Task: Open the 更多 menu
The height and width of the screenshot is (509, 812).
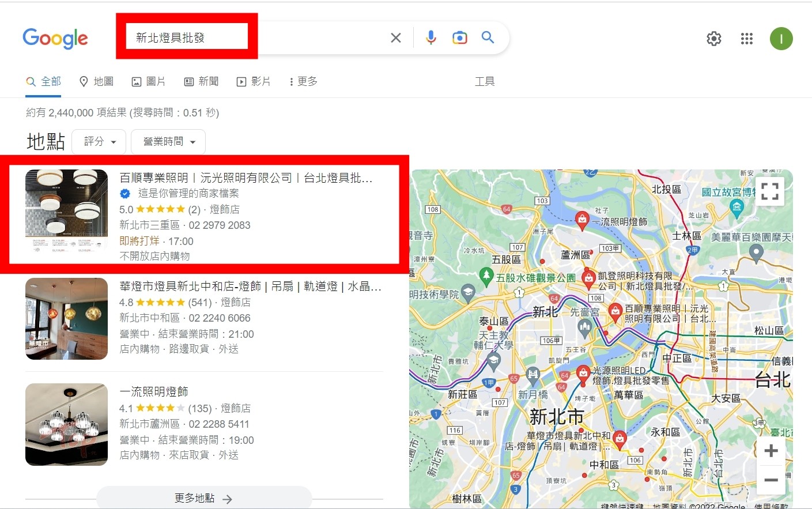Action: coord(303,81)
